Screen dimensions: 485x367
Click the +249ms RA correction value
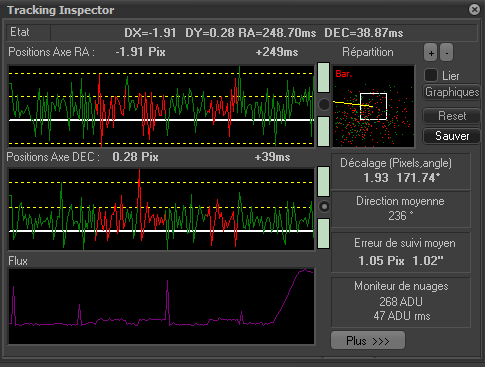click(x=277, y=52)
